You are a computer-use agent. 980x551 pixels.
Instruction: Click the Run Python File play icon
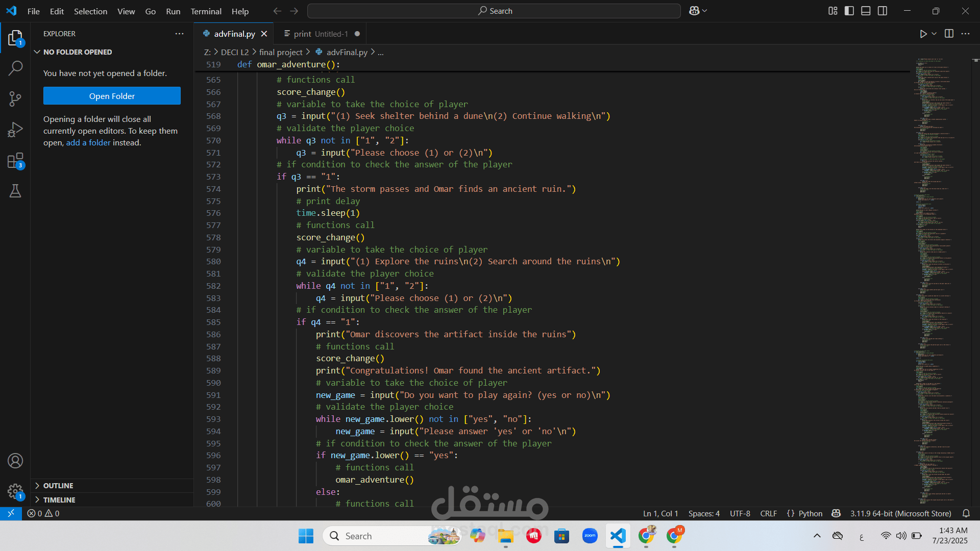tap(923, 34)
